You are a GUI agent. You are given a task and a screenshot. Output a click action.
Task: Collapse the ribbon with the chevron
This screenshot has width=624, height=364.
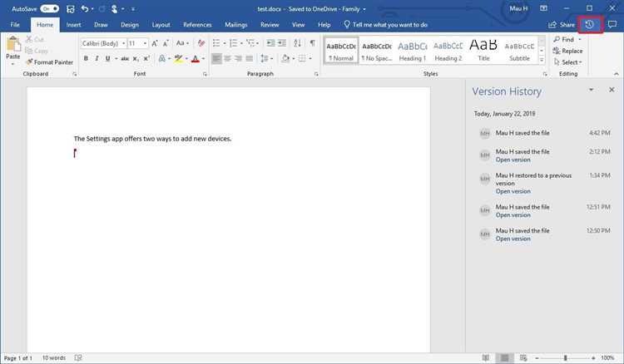coord(616,74)
